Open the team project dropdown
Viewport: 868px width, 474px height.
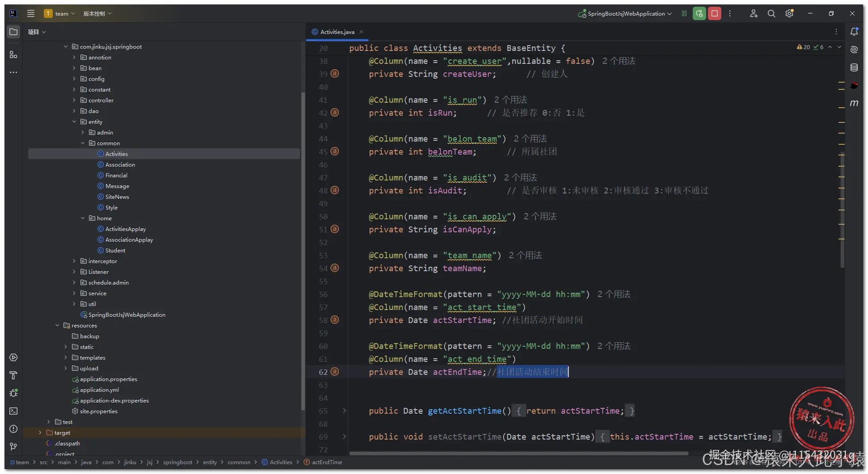(x=59, y=13)
